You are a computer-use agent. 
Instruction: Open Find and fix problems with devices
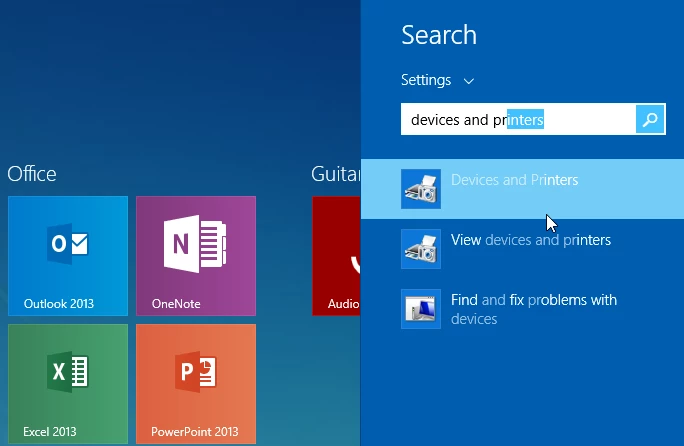click(x=522, y=309)
